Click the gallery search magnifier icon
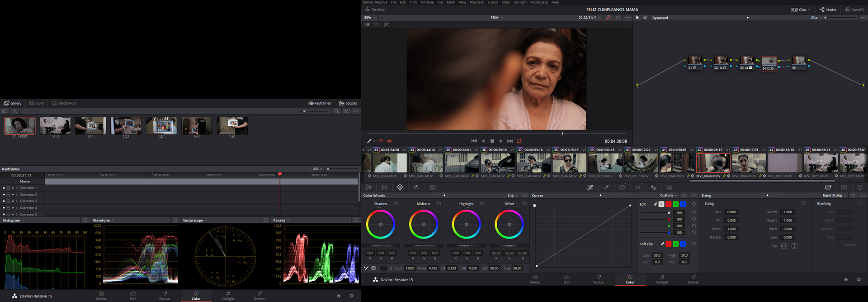Image resolution: width=868 pixels, height=302 pixels. pos(336,111)
